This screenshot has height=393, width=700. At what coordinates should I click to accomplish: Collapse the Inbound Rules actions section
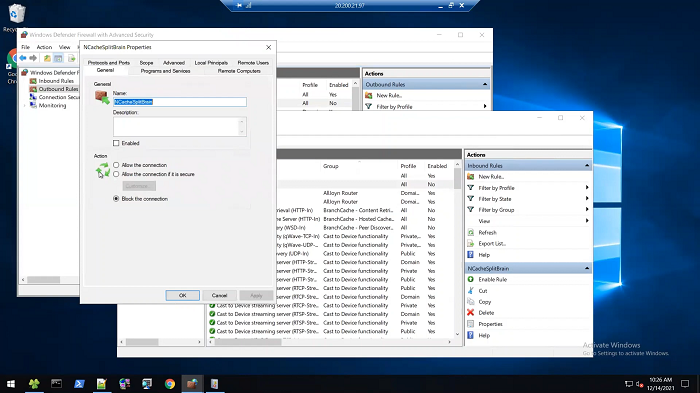pos(587,166)
